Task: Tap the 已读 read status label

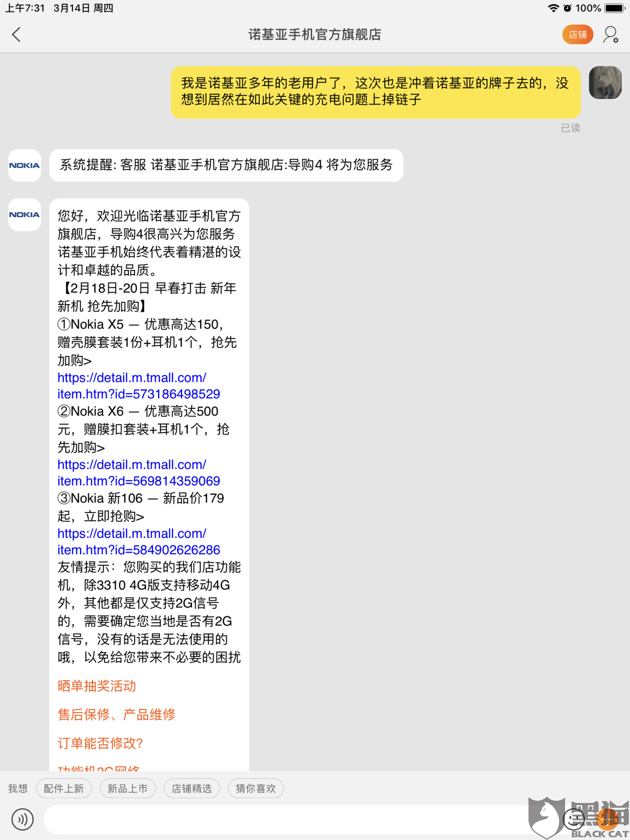Action: coord(570,128)
